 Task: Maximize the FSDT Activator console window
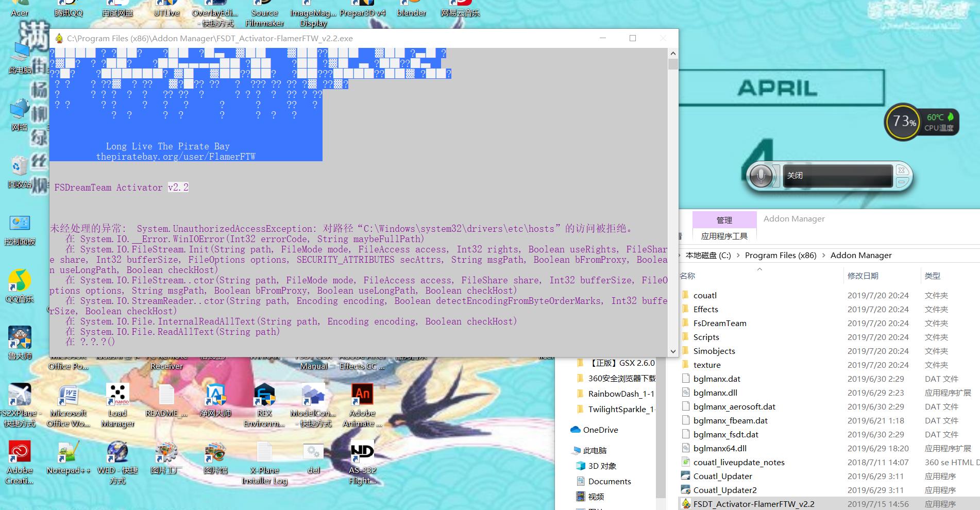pos(633,38)
